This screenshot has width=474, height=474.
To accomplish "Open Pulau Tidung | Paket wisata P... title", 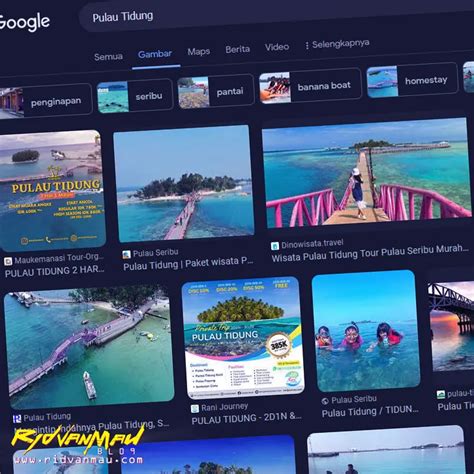I will 188,263.
